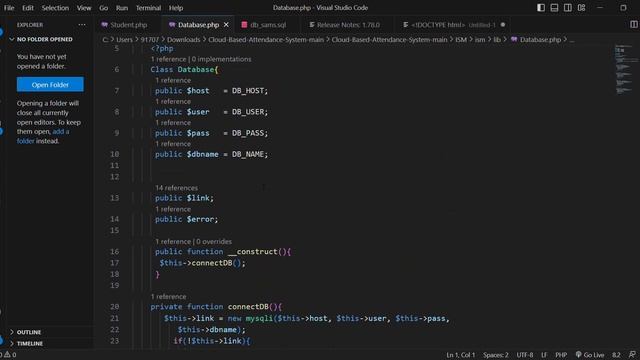Open File menu

pyautogui.click(x=9, y=8)
